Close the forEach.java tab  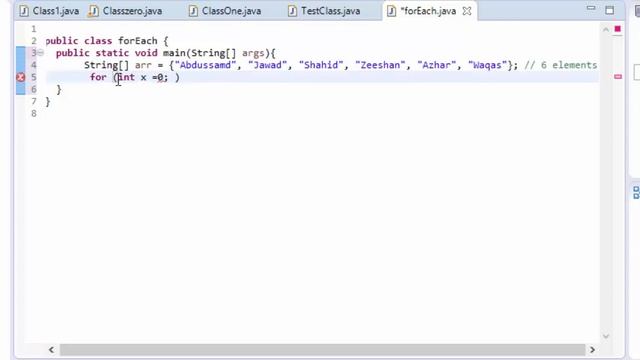467,11
